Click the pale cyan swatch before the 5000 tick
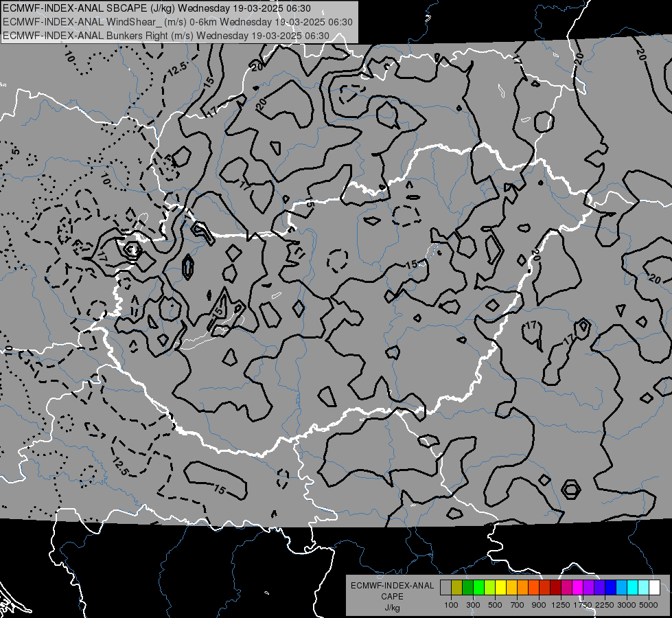672x618 pixels. click(644, 587)
